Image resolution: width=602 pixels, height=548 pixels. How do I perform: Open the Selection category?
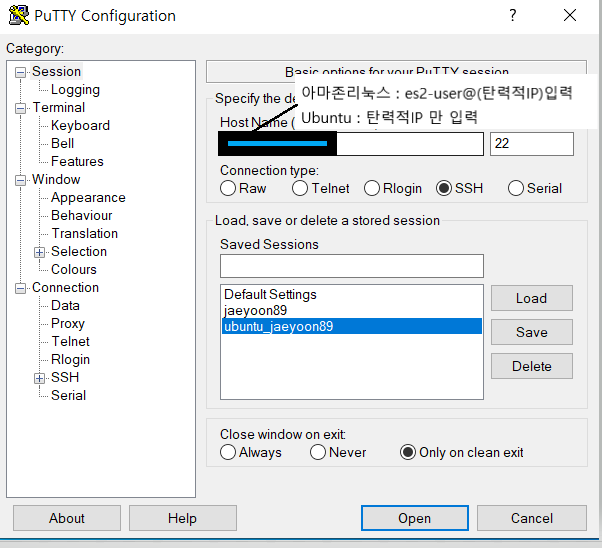[x=79, y=252]
